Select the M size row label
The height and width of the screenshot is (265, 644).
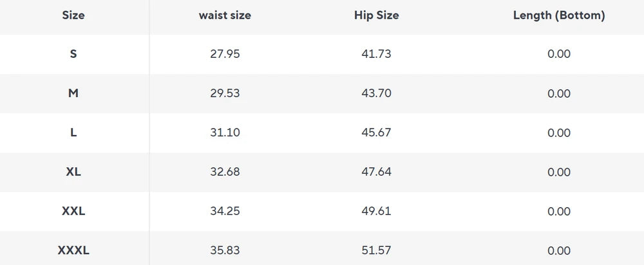[x=73, y=93]
